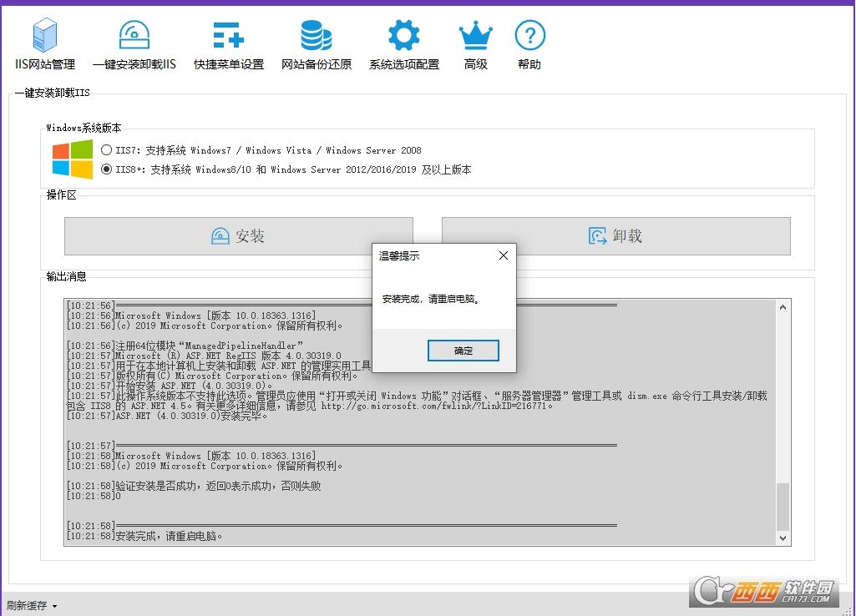Close the 温馨提示 dialog
This screenshot has height=616, width=856.
[x=504, y=255]
